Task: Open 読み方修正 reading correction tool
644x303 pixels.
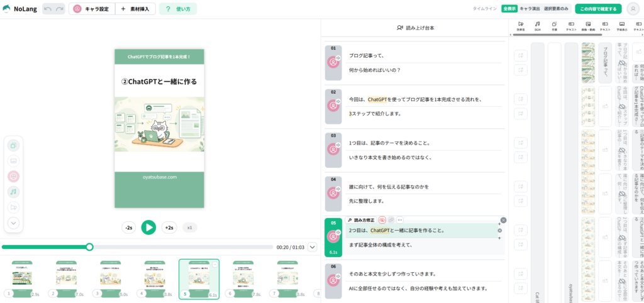Action: pos(360,220)
